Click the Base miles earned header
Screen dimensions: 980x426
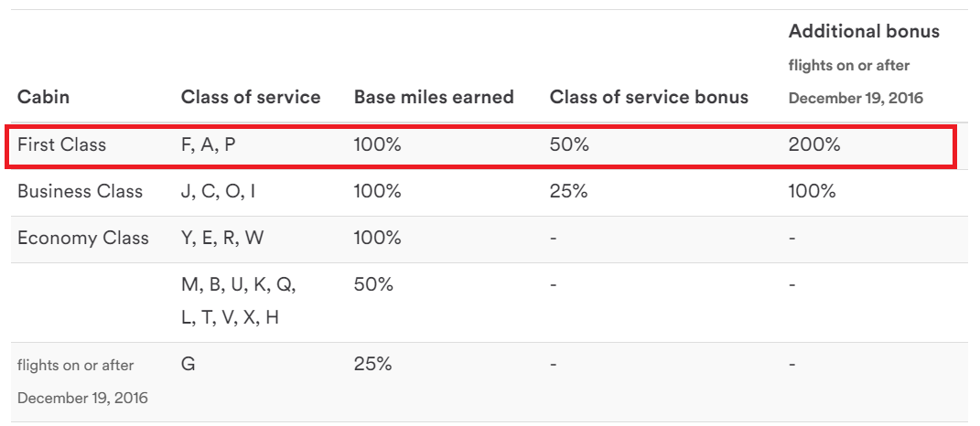[434, 97]
